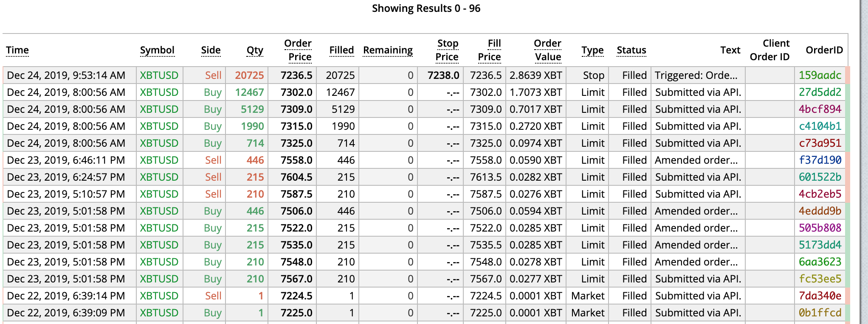Open XBTUSD symbol link in the Stop order row

coord(159,75)
